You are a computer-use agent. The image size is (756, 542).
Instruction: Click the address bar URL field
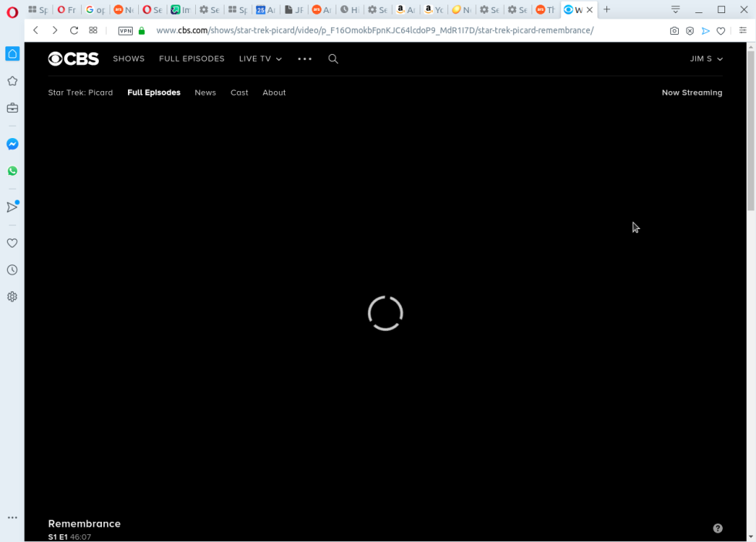376,30
